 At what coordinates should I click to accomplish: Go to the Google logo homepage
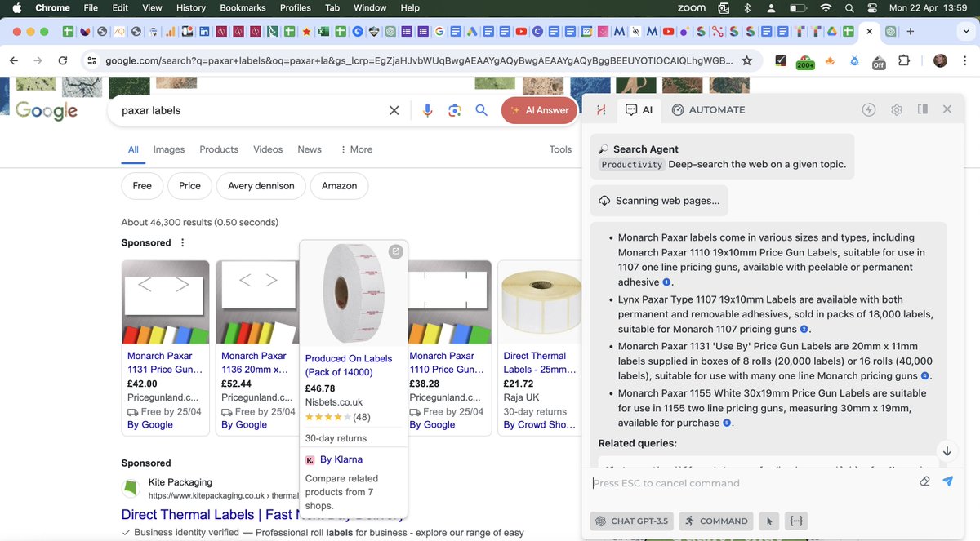(47, 111)
